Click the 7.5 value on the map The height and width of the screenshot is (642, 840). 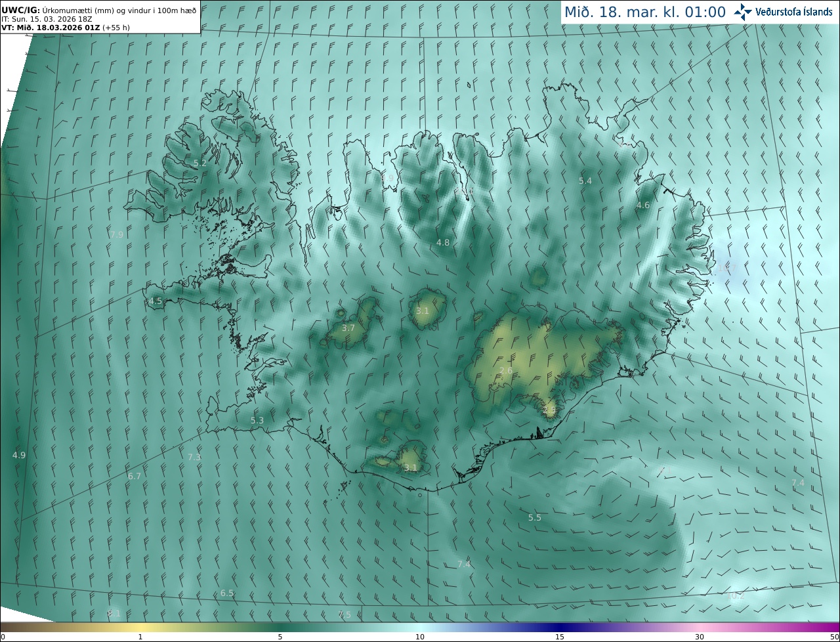[x=345, y=615]
